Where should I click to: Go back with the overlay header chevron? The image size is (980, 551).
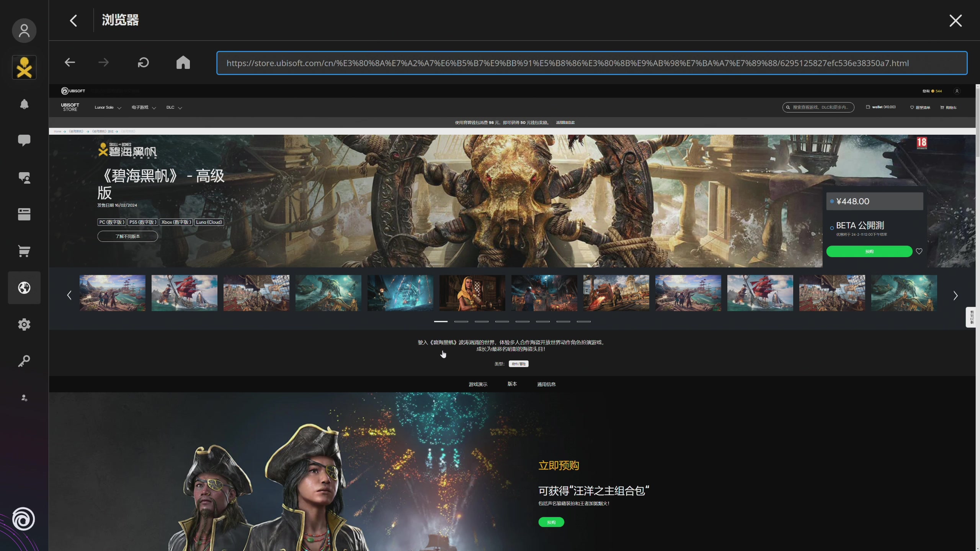pos(73,20)
